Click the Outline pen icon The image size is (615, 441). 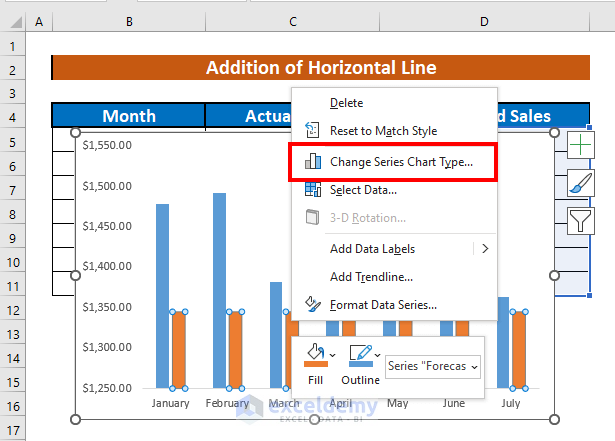pyautogui.click(x=357, y=354)
